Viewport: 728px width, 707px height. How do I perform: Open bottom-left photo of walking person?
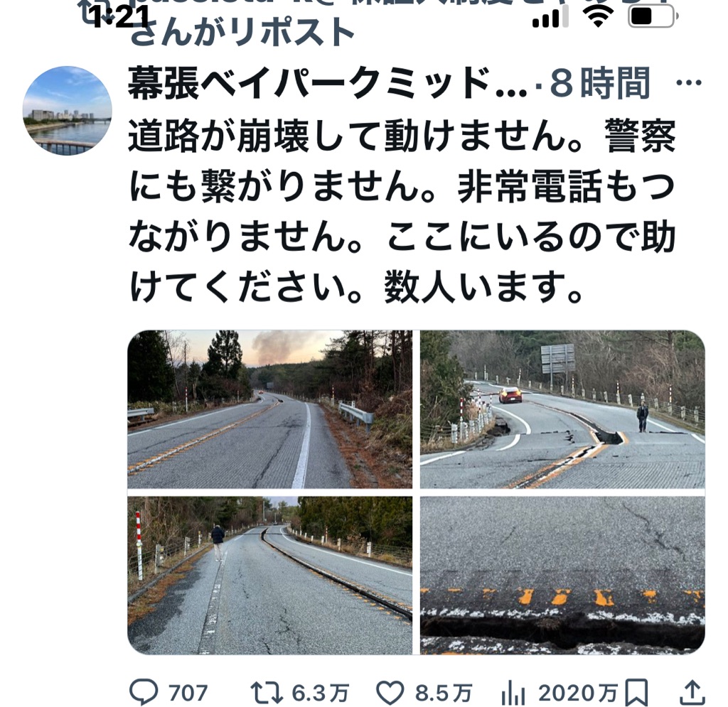[269, 576]
